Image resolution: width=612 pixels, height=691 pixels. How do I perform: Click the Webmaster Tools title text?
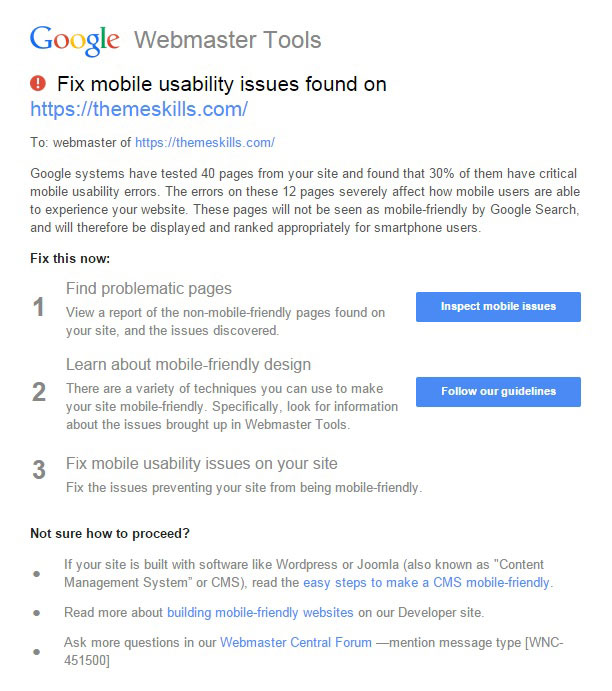coord(227,40)
